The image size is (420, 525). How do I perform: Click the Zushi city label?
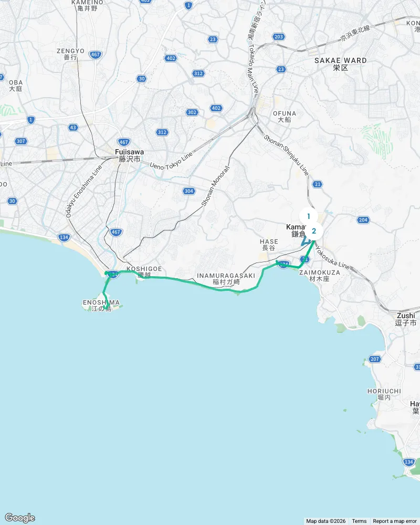(x=406, y=319)
